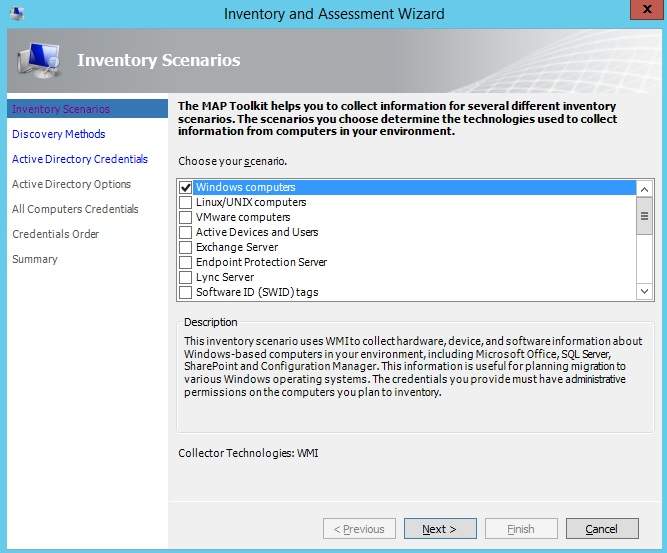Open the Inventory Scenarios step in sidebar
This screenshot has height=553, width=667.
61,109
